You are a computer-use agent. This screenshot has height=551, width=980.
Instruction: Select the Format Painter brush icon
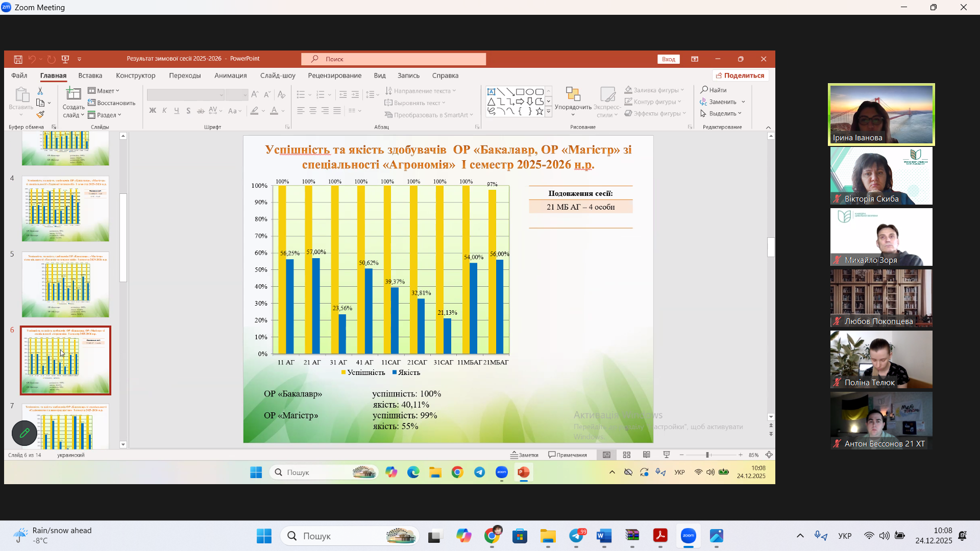point(40,115)
